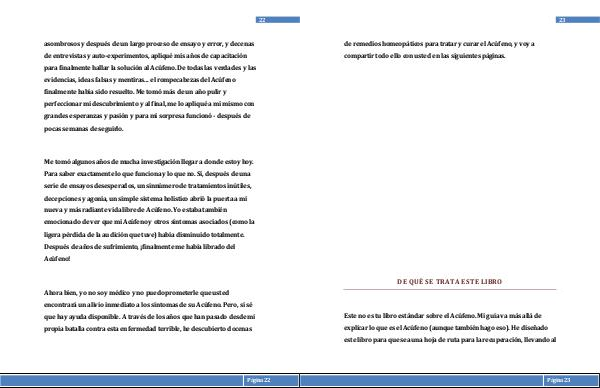600x388 pixels.
Task: Click the line starting 'asombrosos y después de un largo'
Action: click(149, 44)
